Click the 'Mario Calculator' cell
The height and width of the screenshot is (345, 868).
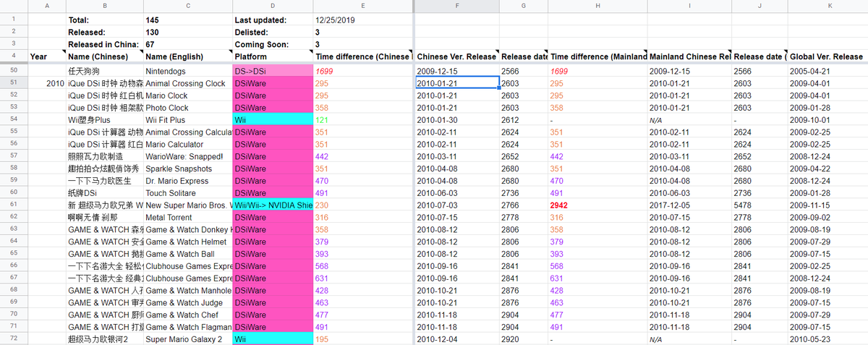pos(188,144)
